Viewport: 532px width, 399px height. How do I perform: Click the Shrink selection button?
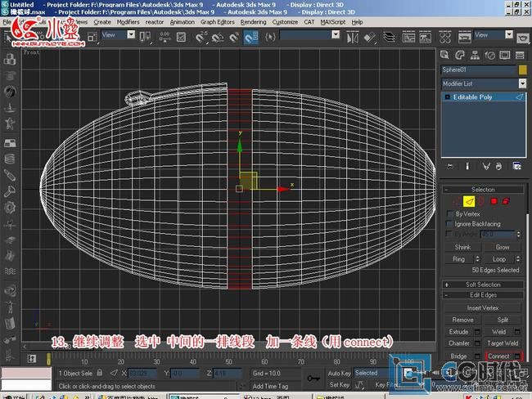point(462,247)
